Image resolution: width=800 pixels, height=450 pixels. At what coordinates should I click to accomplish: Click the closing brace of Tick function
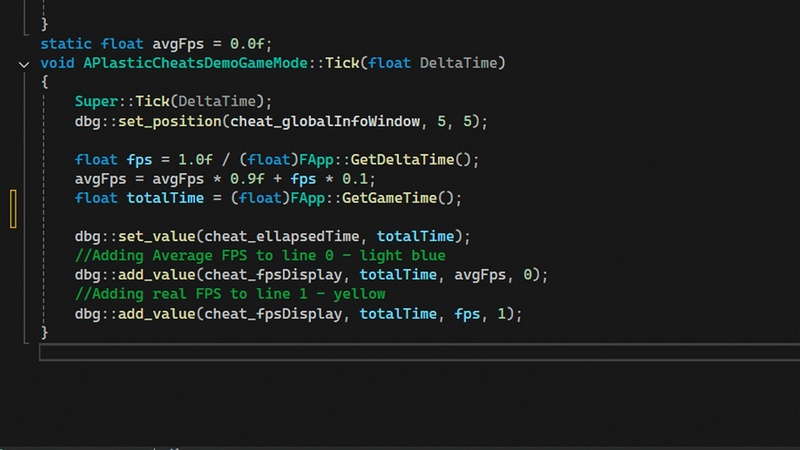point(44,332)
